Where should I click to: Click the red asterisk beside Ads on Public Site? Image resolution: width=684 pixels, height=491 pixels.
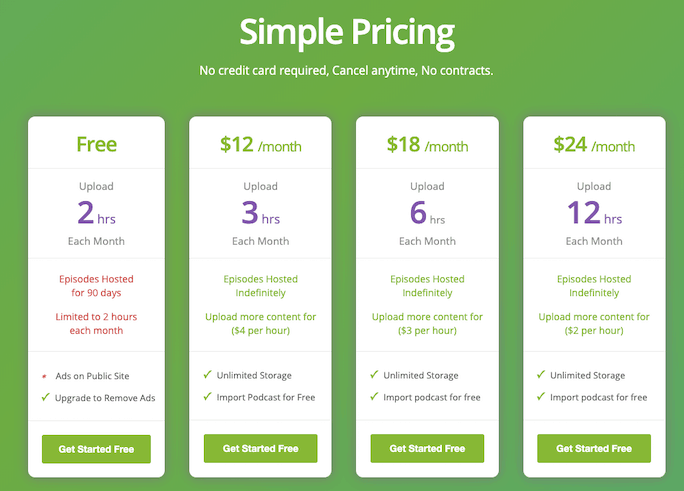[44, 376]
